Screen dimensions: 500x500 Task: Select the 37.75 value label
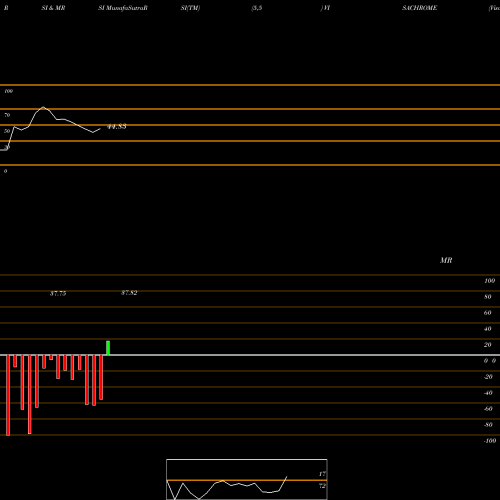click(x=58, y=294)
